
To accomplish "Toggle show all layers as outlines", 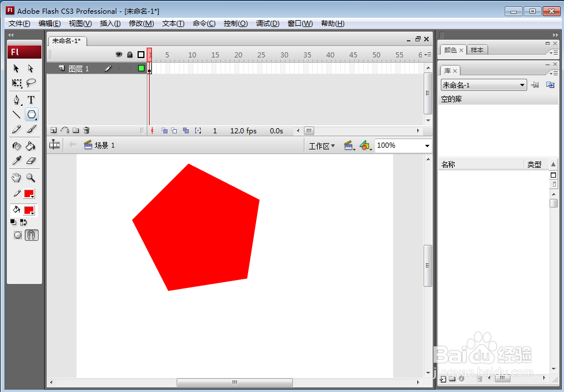I will click(141, 55).
